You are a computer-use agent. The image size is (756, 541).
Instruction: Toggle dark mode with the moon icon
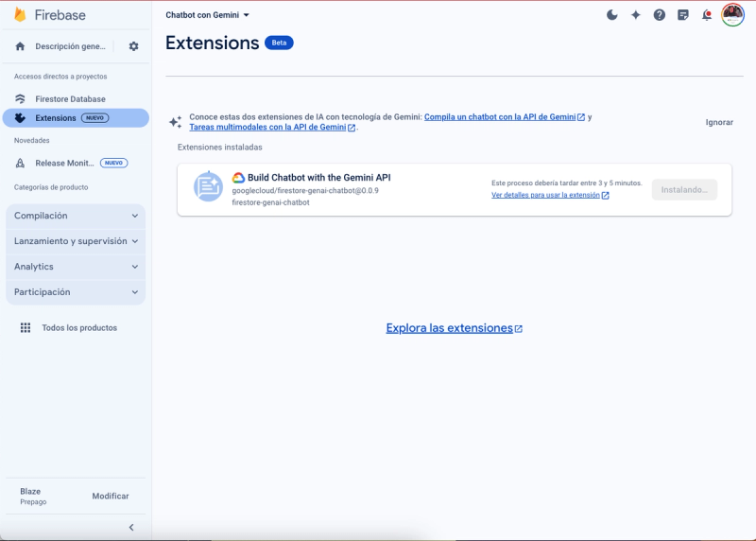[x=611, y=15]
